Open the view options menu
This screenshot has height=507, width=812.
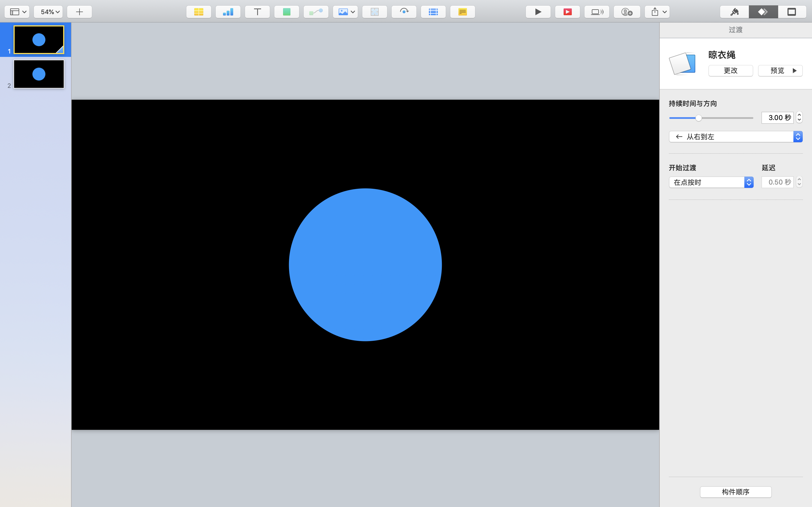[x=17, y=12]
